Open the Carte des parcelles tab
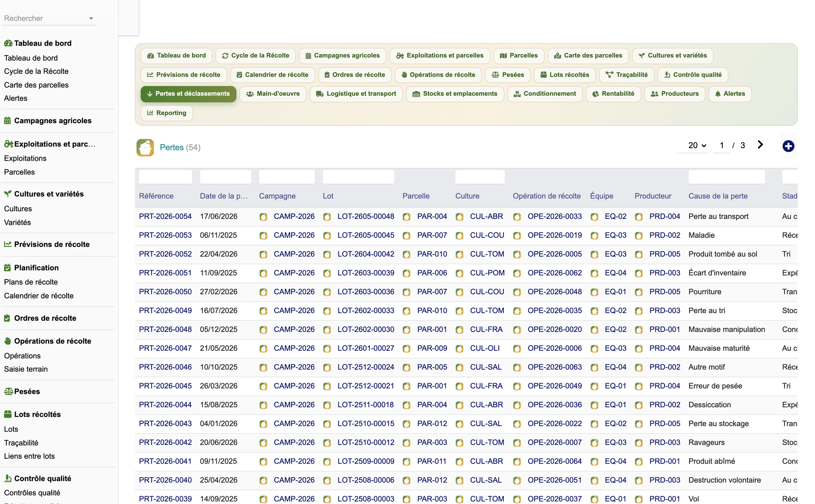 click(588, 56)
